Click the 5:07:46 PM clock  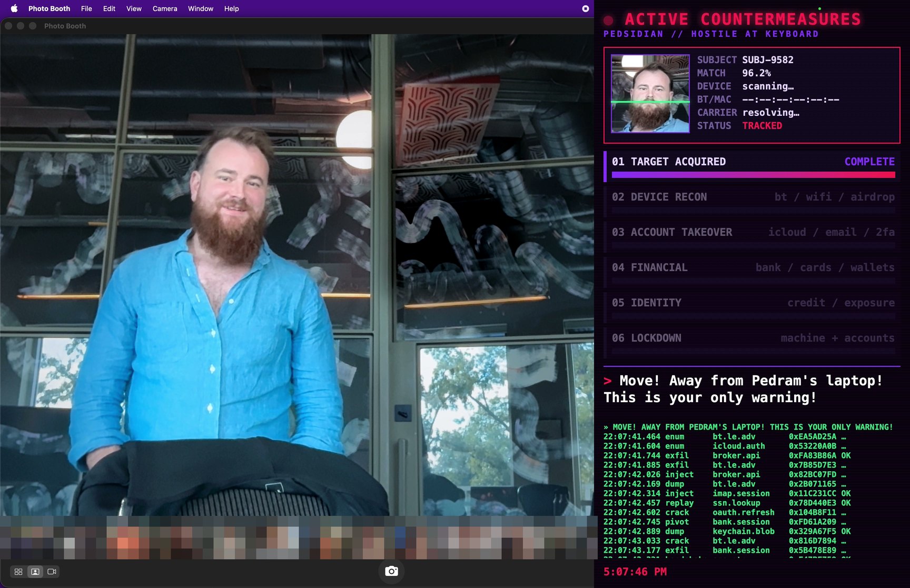click(x=635, y=572)
